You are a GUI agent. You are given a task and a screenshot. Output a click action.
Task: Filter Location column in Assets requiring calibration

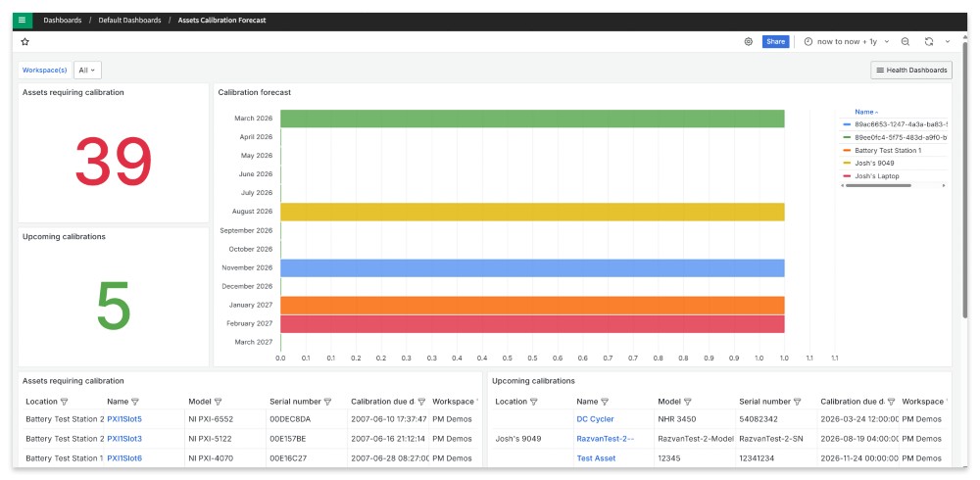[x=64, y=402]
